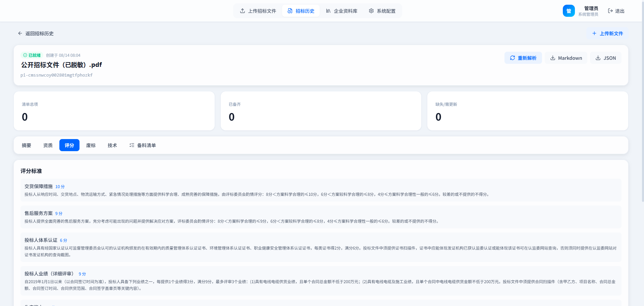Open the 企业资料库 tab
The image size is (644, 306).
(x=341, y=11)
